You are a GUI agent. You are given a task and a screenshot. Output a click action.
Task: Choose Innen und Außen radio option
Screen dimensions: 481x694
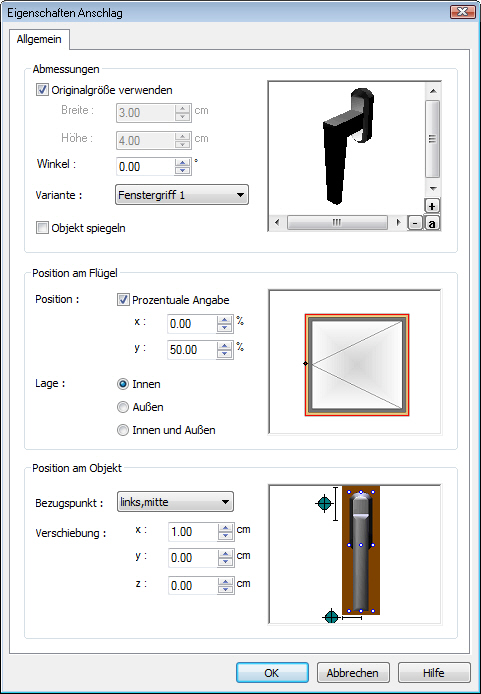click(123, 430)
